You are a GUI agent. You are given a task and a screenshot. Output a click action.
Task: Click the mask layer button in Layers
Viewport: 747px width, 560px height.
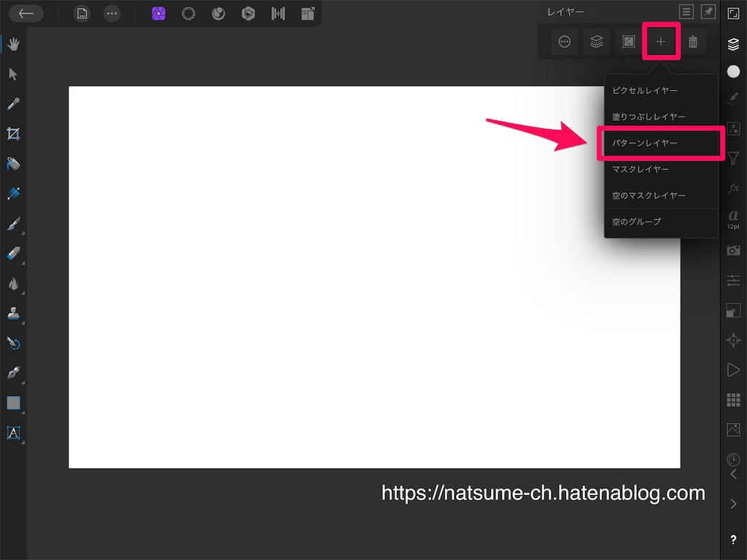629,42
